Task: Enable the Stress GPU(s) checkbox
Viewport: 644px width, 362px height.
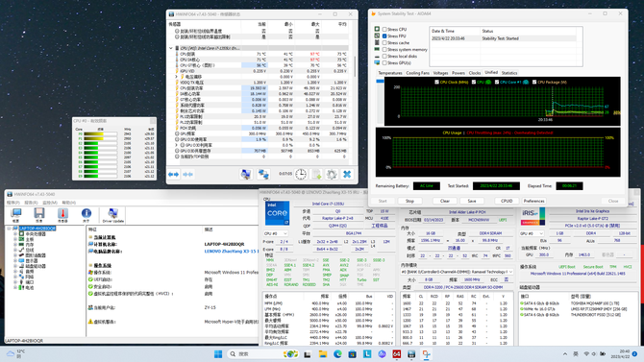Action: pos(384,62)
